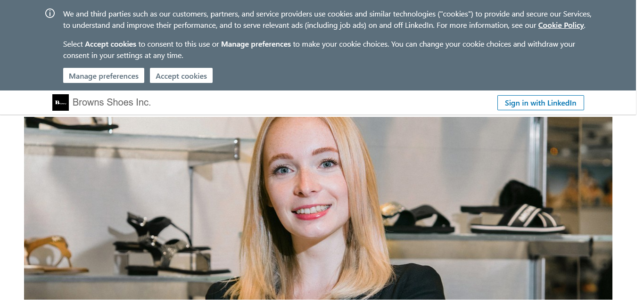Click the 'withdraw your consent' sentence in the notice

(x=319, y=50)
